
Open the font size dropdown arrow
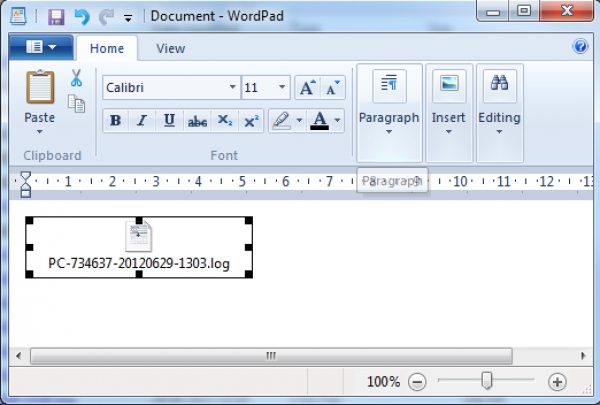(x=282, y=87)
